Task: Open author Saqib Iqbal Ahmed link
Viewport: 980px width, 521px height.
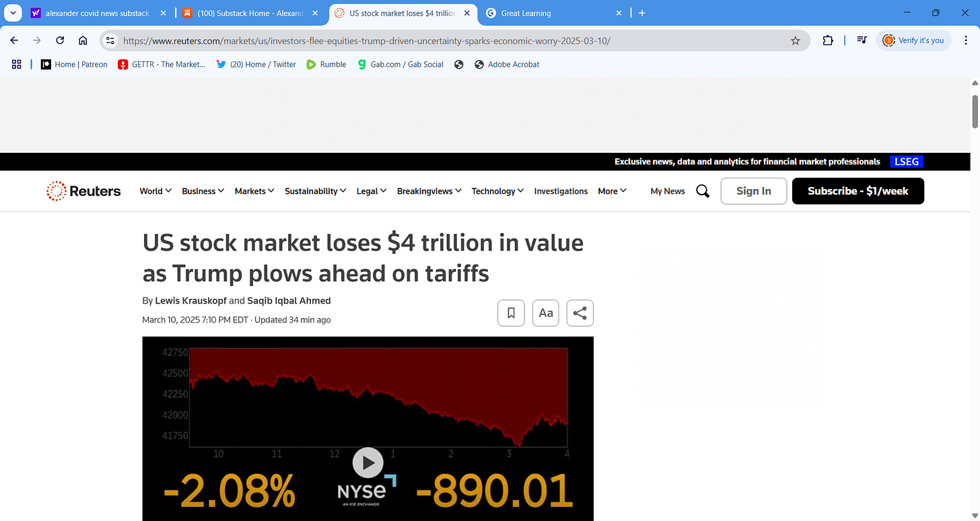Action: coord(289,301)
